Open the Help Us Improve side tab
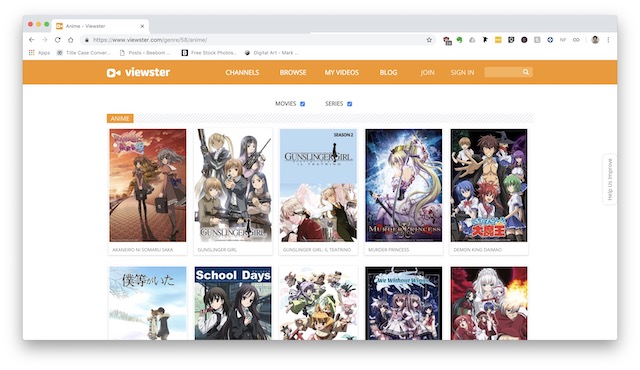Image resolution: width=640 pixels, height=370 pixels. (x=609, y=179)
